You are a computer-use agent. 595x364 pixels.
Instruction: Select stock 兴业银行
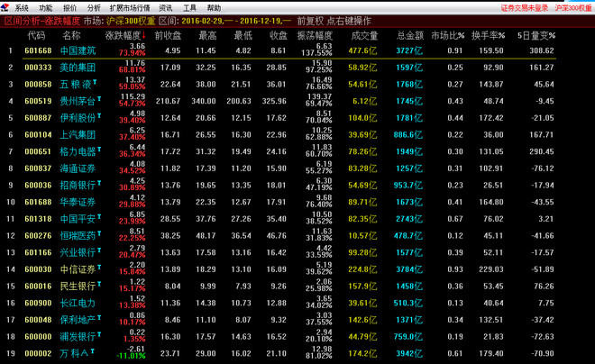tap(78, 252)
